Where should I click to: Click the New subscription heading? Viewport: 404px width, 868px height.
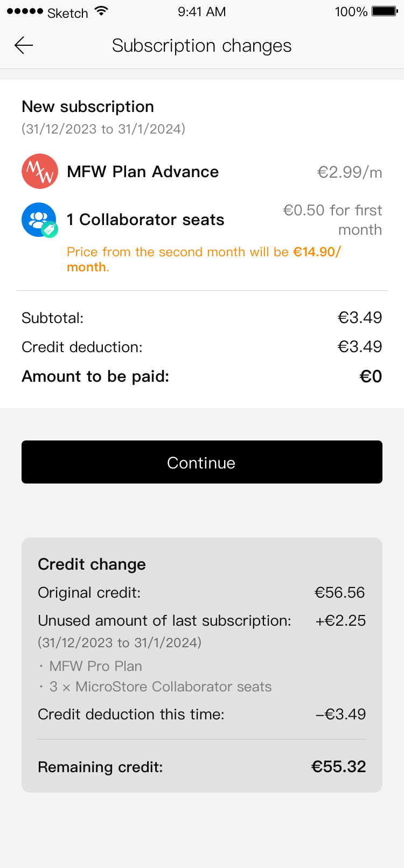point(88,107)
